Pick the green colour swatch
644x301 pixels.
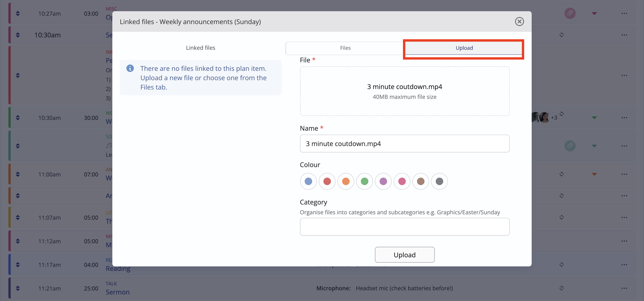pyautogui.click(x=365, y=181)
